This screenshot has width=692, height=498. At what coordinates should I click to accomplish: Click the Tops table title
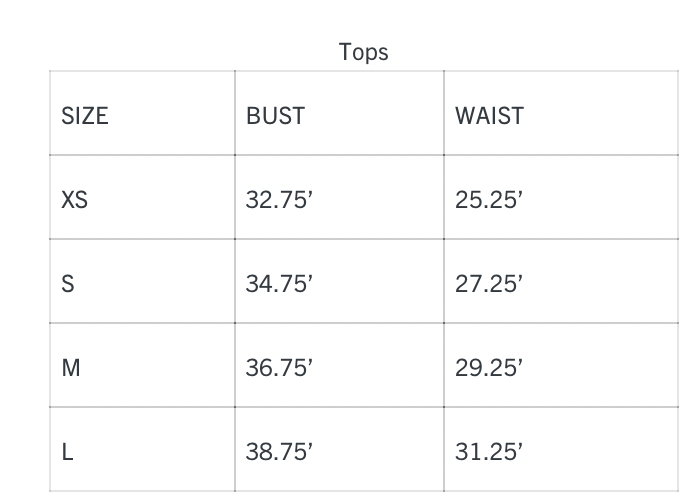pyautogui.click(x=363, y=53)
